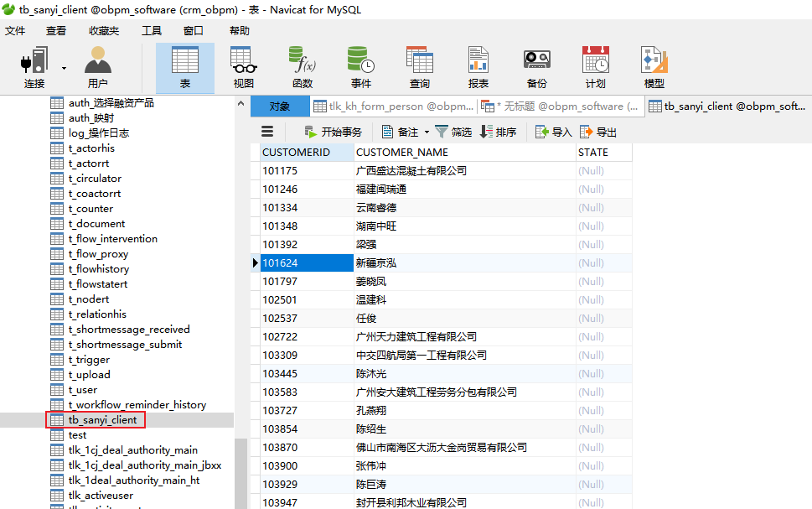Click the 备注 button
Viewport: 812px width, 509px height.
pos(400,132)
